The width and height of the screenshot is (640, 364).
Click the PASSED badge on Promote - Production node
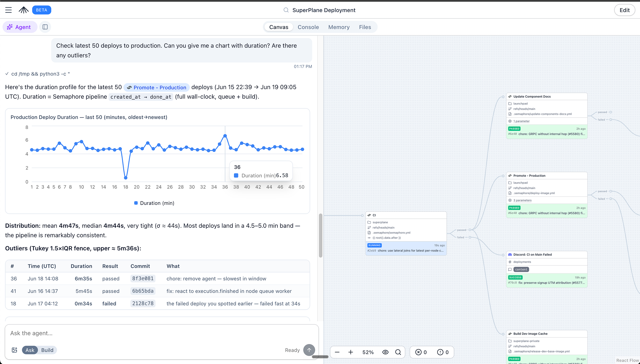click(514, 208)
